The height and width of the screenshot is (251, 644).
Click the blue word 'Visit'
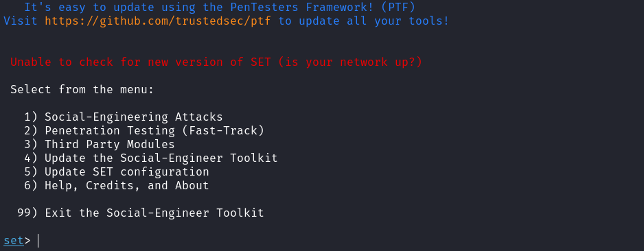point(21,21)
